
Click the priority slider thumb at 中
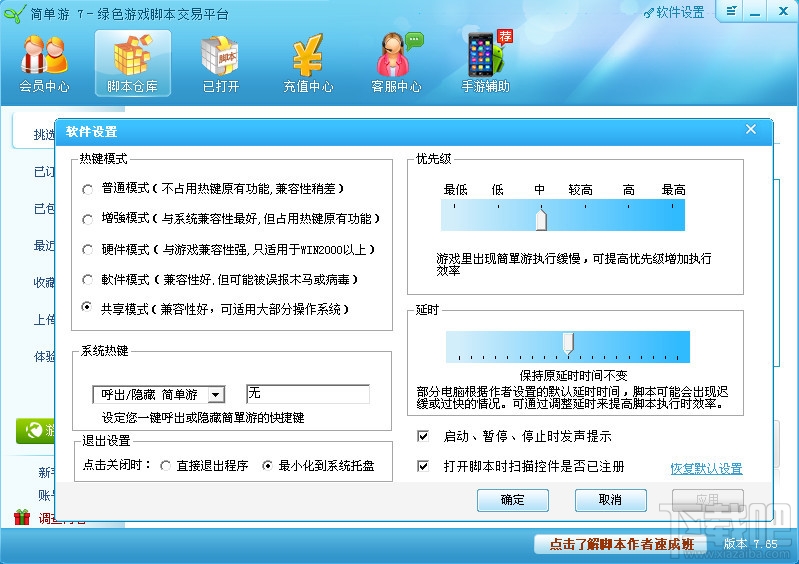tap(541, 219)
